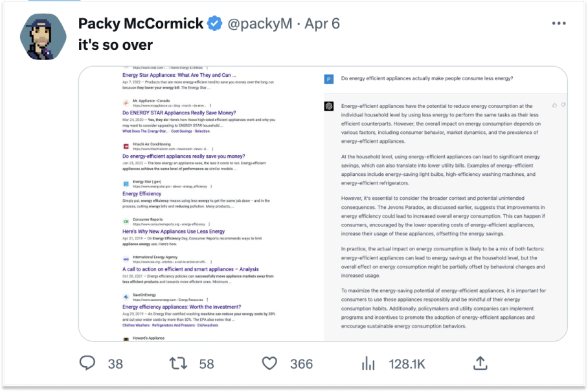
Task: Click 'Energy efficiency appliances: Worth the investment?' result
Action: [x=181, y=307]
